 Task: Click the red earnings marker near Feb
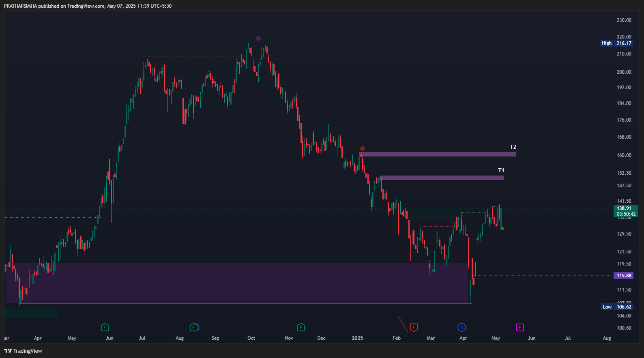(414, 327)
